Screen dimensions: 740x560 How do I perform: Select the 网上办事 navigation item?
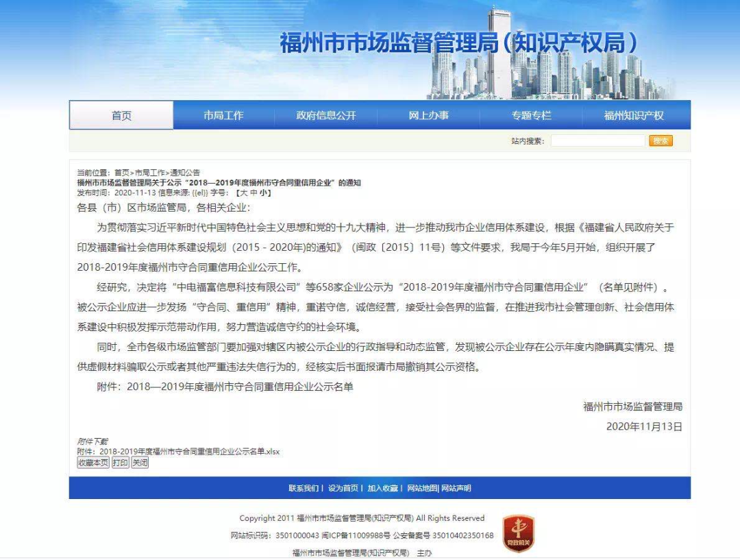pos(429,116)
